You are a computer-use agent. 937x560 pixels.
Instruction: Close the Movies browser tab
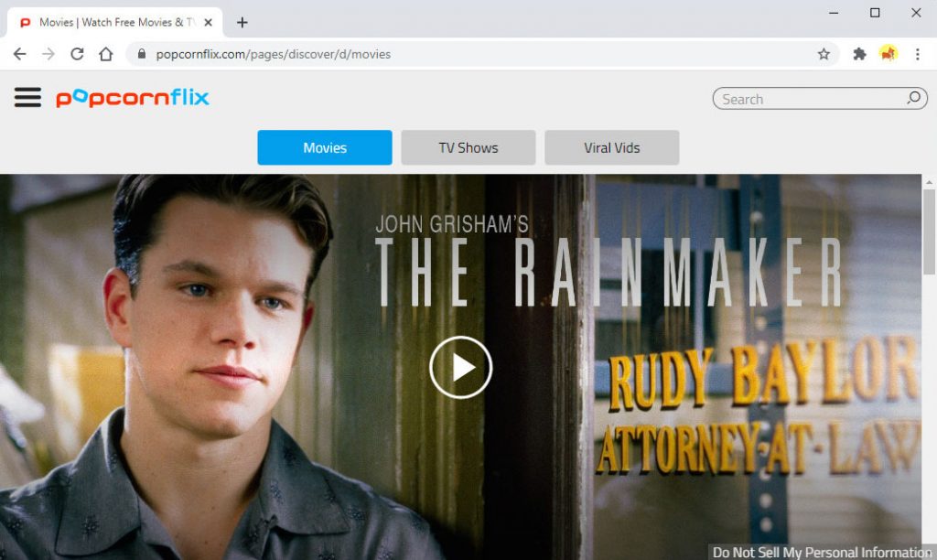click(x=208, y=23)
